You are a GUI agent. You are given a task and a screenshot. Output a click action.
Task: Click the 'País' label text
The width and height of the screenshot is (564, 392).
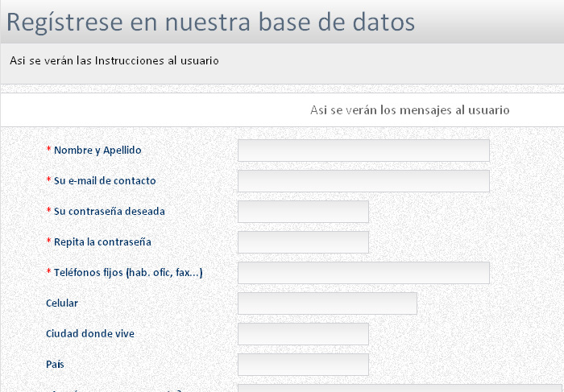(55, 365)
